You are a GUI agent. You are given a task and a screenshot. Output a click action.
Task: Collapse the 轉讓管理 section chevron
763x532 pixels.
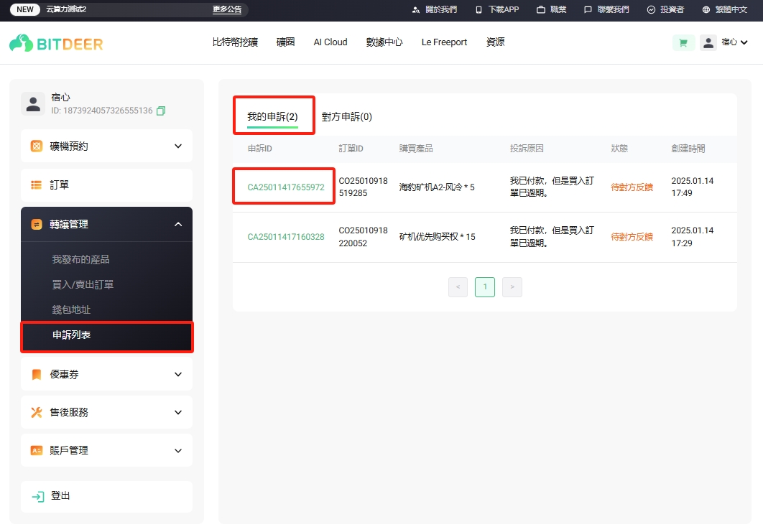[178, 224]
